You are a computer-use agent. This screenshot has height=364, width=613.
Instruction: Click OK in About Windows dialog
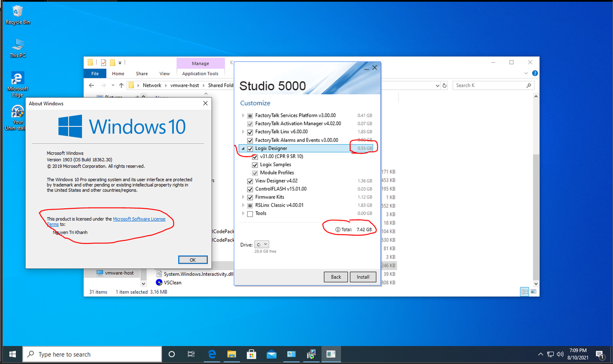[193, 260]
